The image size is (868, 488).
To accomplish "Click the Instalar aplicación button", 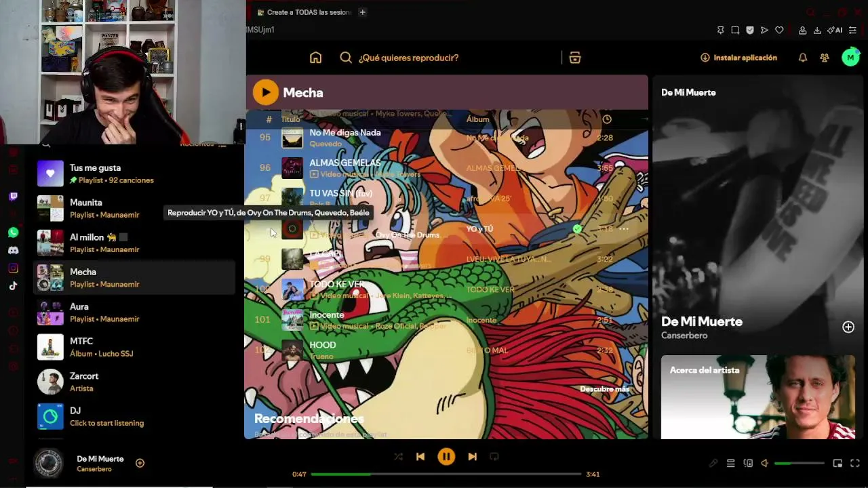I will pos(738,58).
